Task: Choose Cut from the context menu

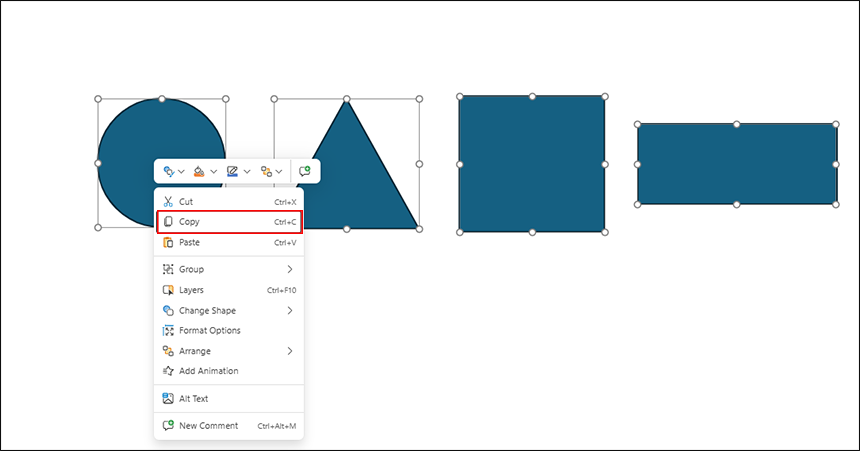Action: point(186,202)
